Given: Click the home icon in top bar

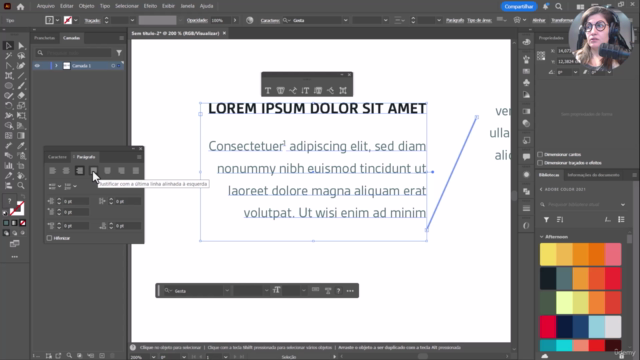Looking at the screenshot, I should point(20,6).
